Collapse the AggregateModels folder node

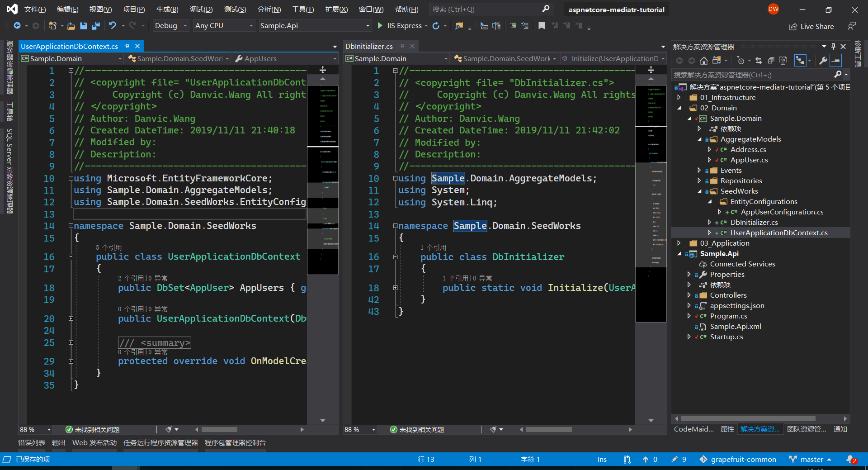coord(699,139)
